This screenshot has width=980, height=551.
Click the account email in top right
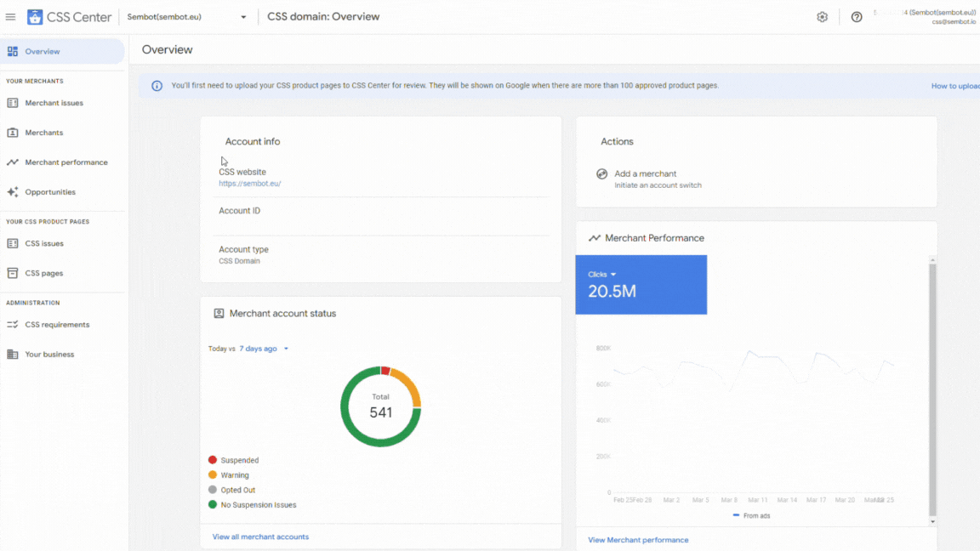pyautogui.click(x=954, y=22)
